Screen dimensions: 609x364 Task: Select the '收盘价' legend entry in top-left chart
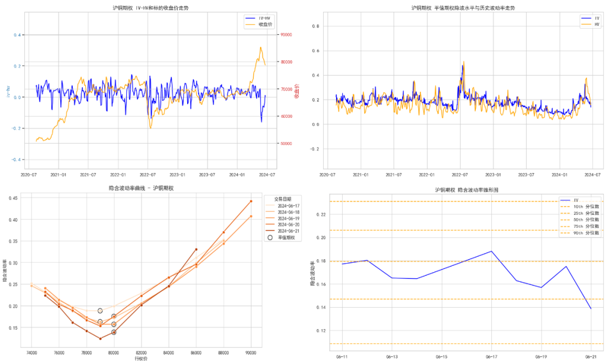point(258,24)
